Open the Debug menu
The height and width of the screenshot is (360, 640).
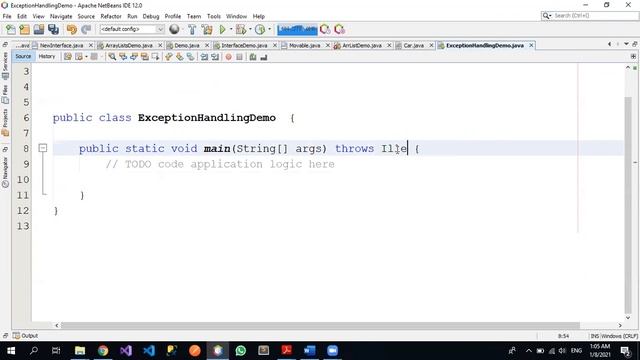click(x=151, y=16)
